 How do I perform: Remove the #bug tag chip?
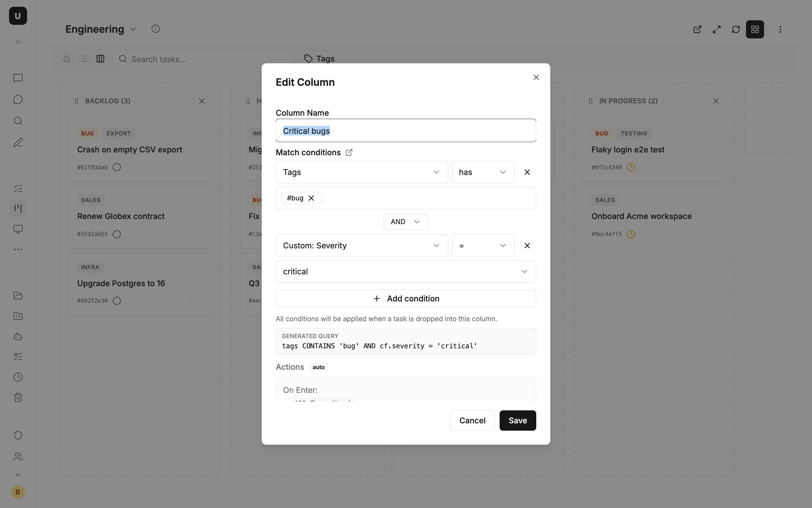(x=311, y=198)
